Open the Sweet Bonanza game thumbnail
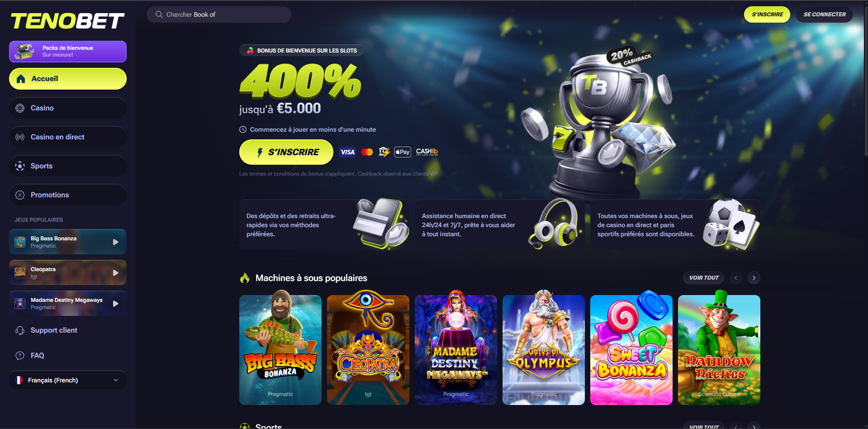868x429 pixels. (x=631, y=350)
